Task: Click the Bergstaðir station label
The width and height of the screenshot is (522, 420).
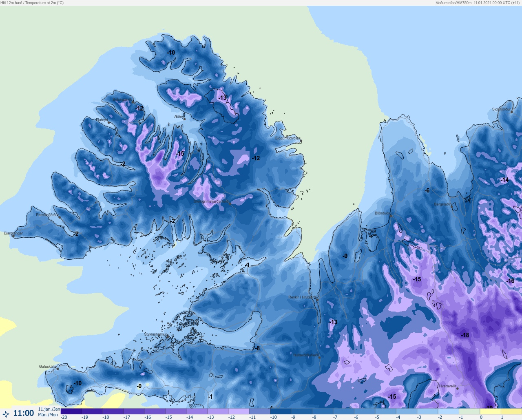Action: point(442,204)
